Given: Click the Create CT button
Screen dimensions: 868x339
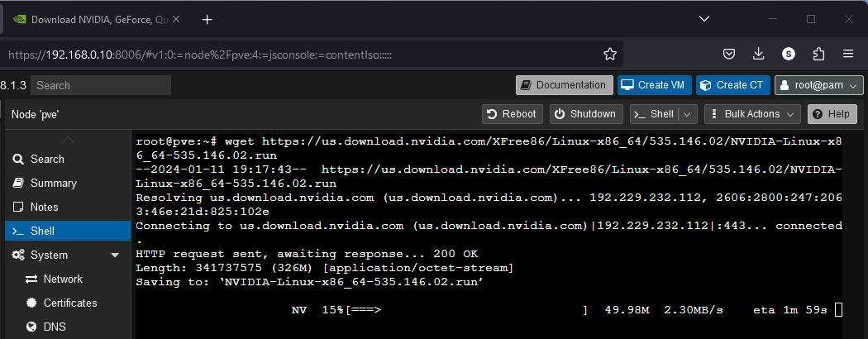Looking at the screenshot, I should (x=733, y=85).
